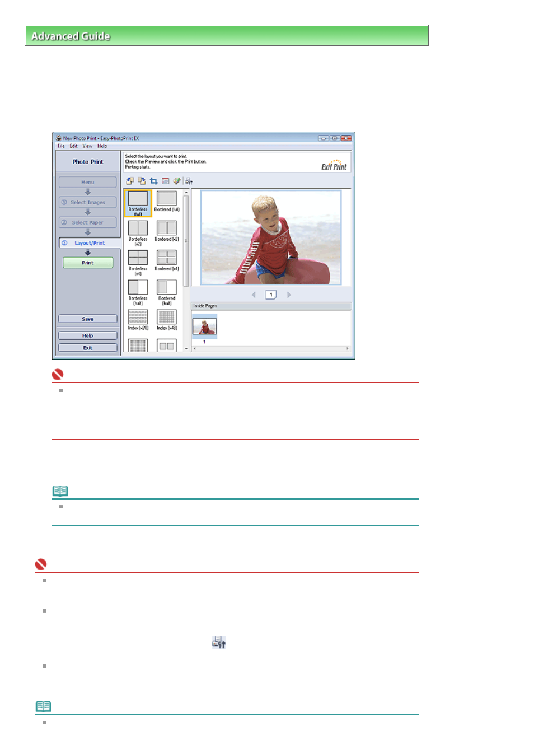This screenshot has height=756, width=534.
Task: Click the Rotate Right toolbar icon
Action: point(142,181)
